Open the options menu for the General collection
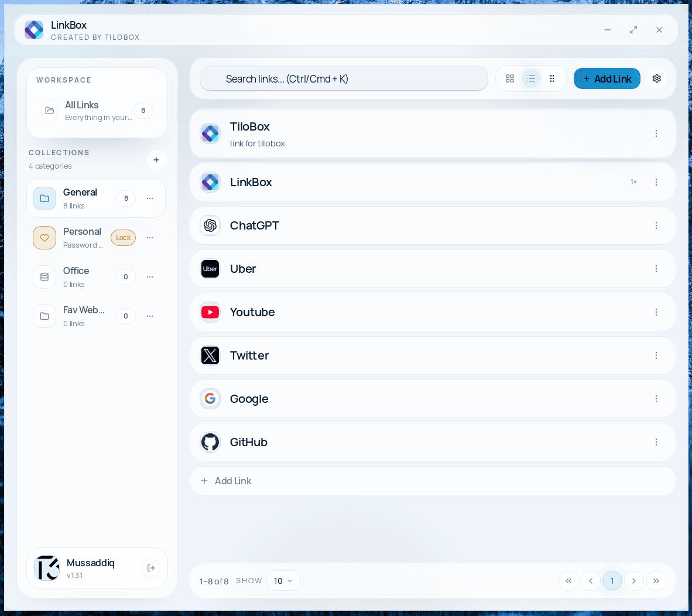This screenshot has width=692, height=616. click(x=149, y=198)
